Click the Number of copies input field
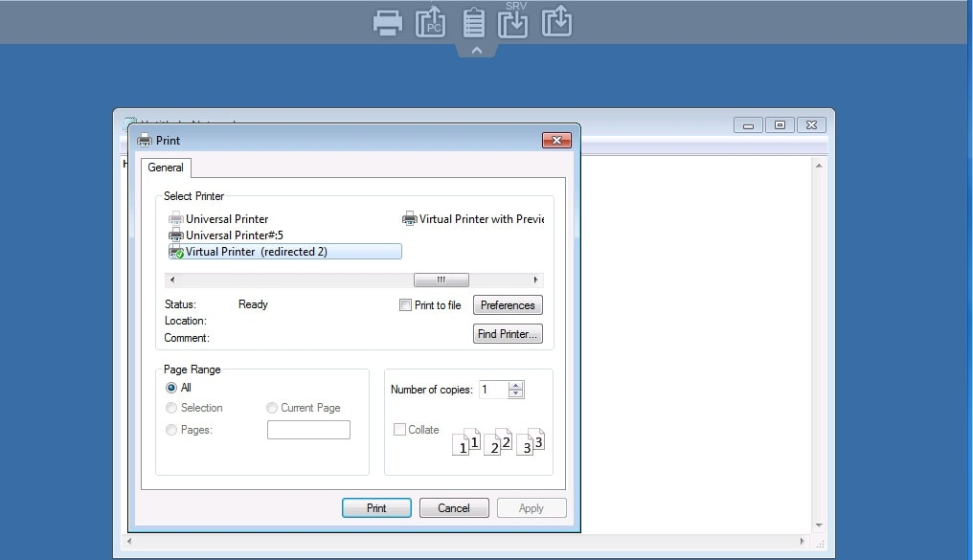 pyautogui.click(x=493, y=390)
